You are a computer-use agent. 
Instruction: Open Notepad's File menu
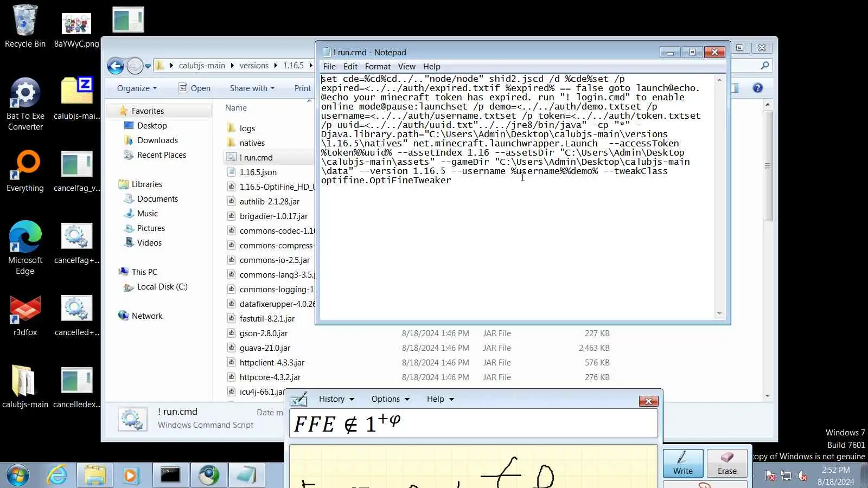click(329, 67)
